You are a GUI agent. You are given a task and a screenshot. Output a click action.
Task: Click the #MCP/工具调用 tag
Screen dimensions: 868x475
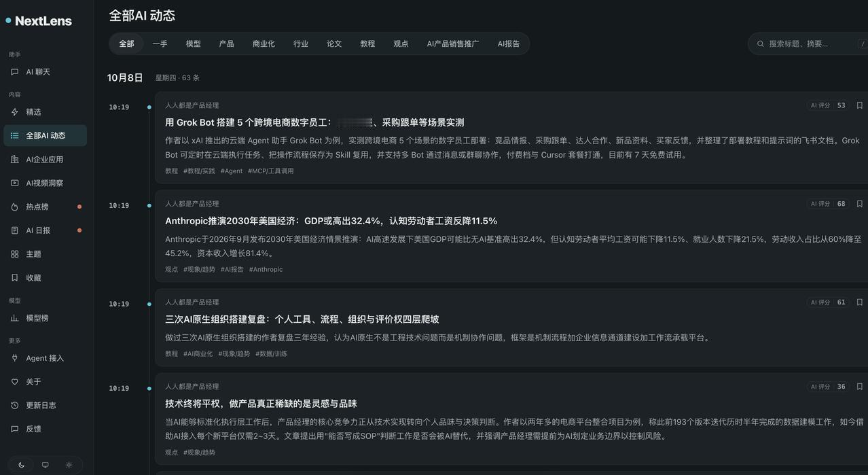click(x=271, y=171)
